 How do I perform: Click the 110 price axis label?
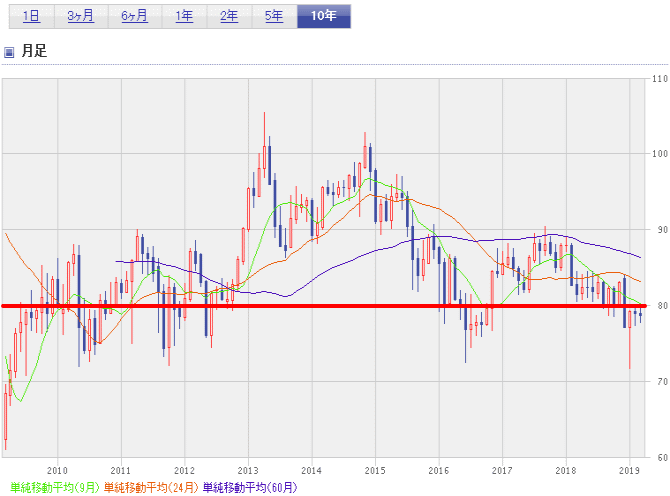coord(660,79)
